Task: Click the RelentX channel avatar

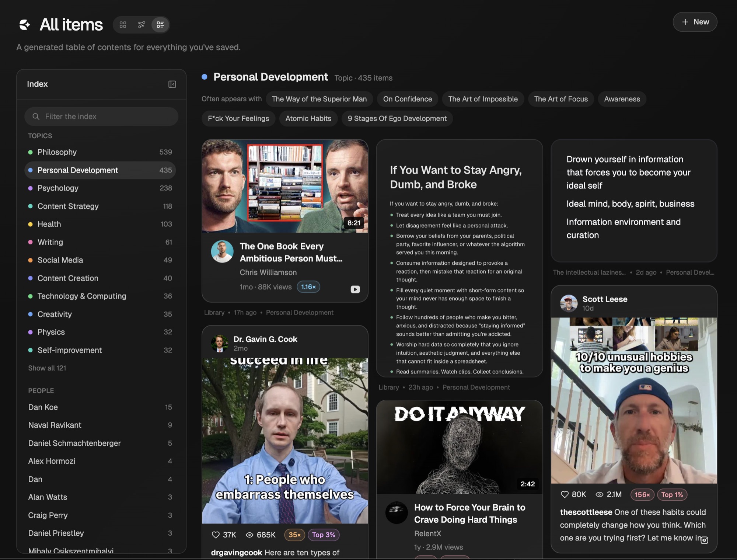Action: pos(397,513)
